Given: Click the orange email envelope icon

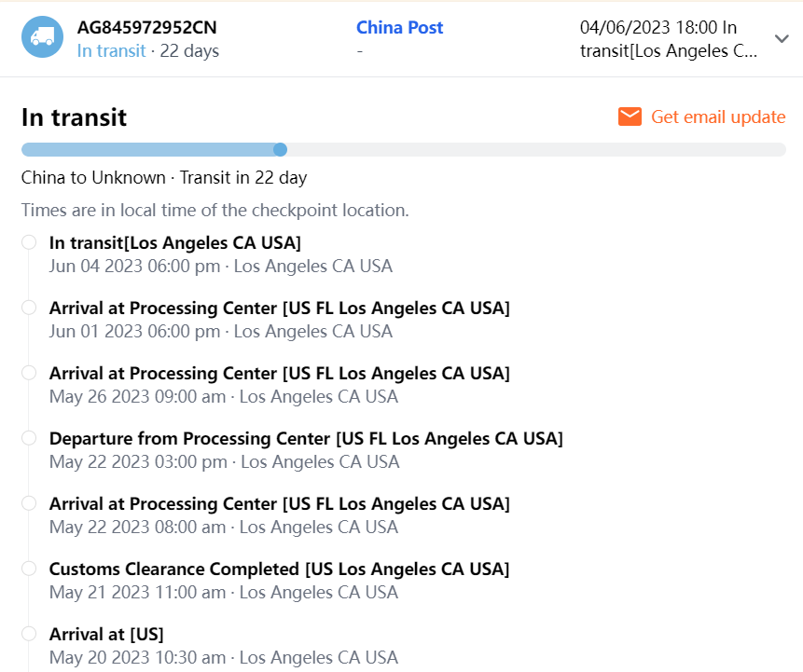Looking at the screenshot, I should [630, 117].
